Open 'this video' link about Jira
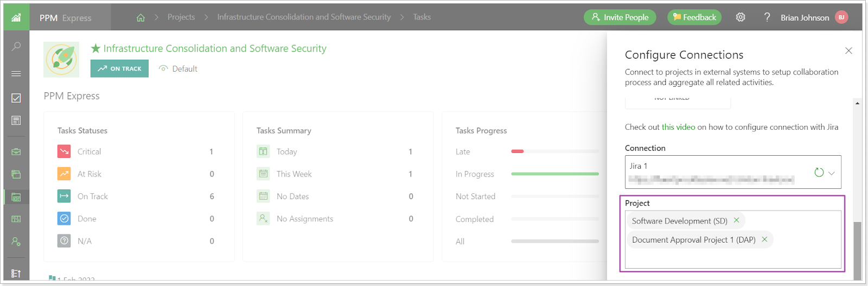The height and width of the screenshot is (286, 868). [678, 127]
